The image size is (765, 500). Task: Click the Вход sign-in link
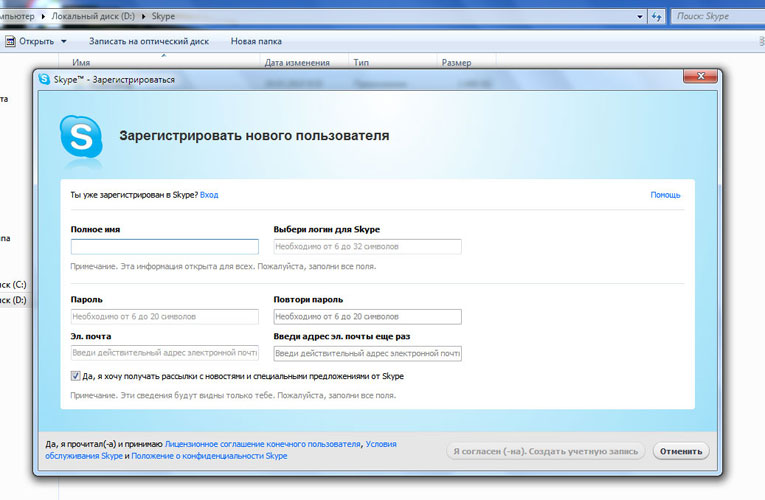(209, 195)
